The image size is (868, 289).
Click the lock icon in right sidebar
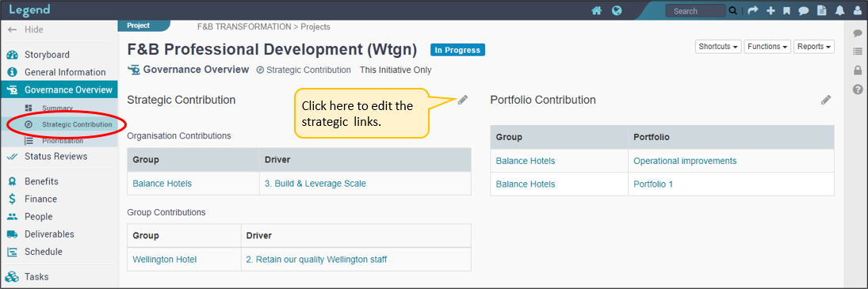point(858,70)
